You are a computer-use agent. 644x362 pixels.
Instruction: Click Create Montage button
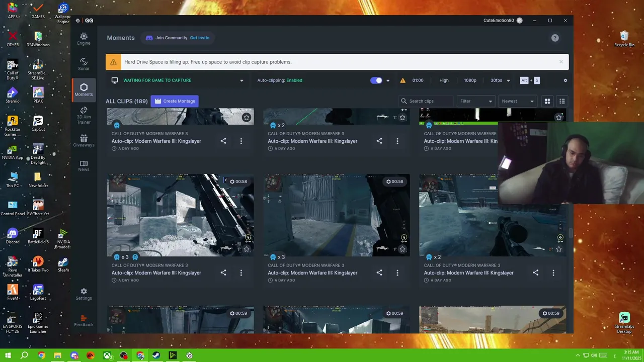click(x=175, y=101)
